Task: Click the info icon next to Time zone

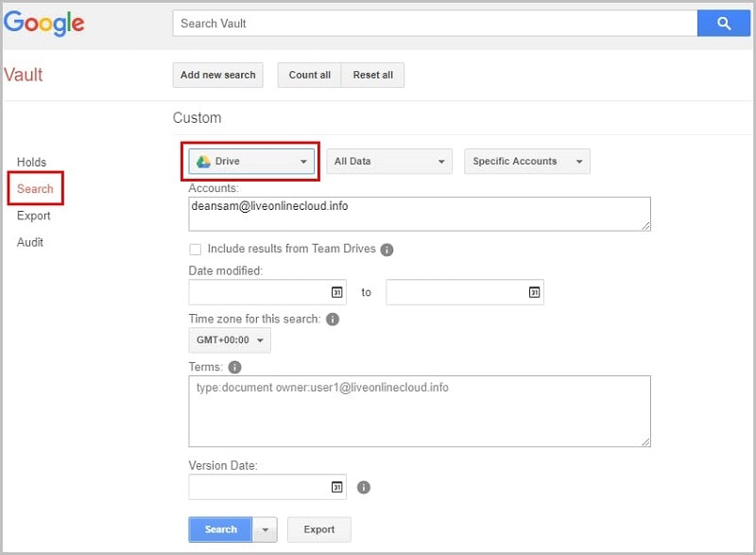Action: 331,320
